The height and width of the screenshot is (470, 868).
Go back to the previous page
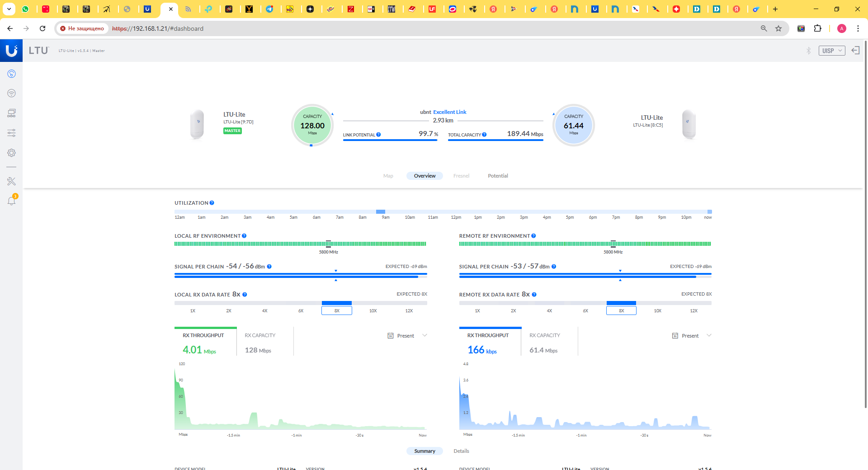(10, 28)
